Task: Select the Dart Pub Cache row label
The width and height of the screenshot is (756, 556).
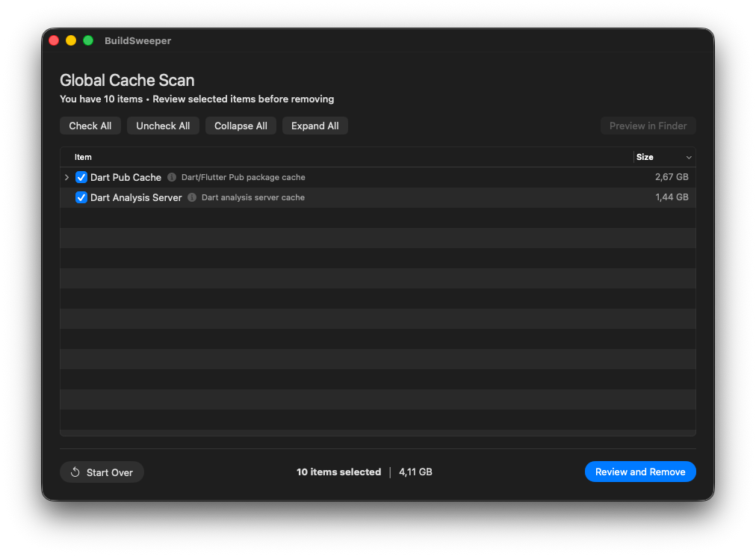Action: coord(126,177)
